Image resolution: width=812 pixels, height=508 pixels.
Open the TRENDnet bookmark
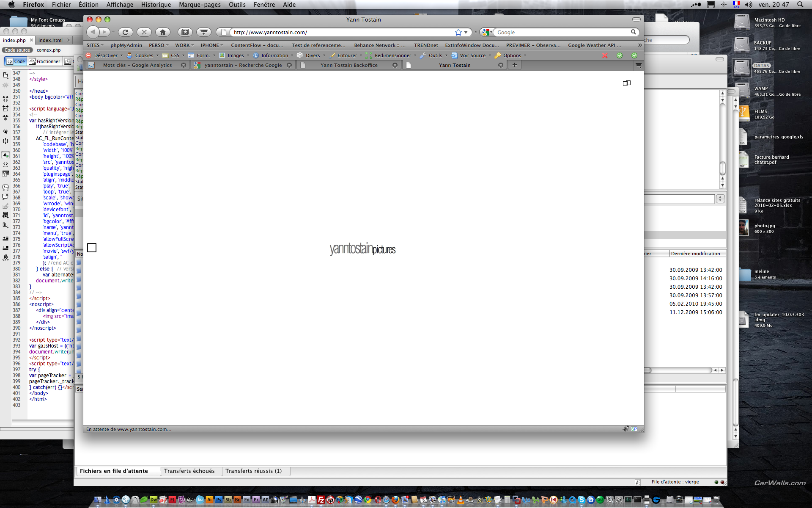426,45
